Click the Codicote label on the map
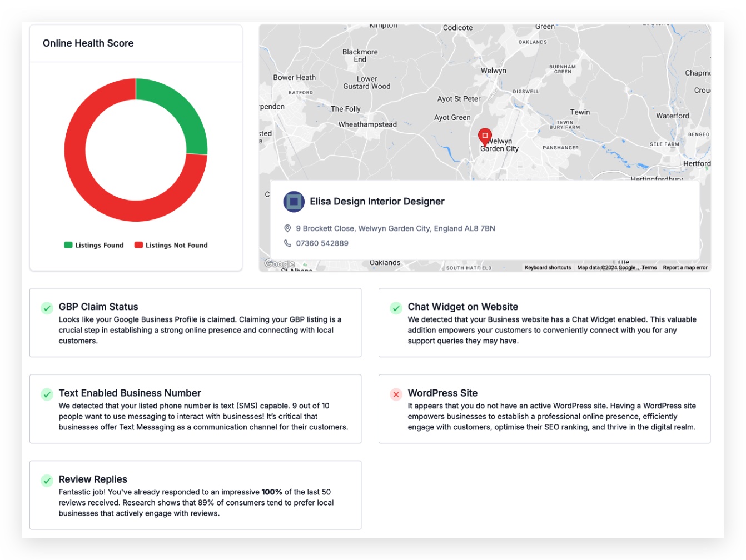Image resolution: width=746 pixels, height=560 pixels. [x=457, y=28]
